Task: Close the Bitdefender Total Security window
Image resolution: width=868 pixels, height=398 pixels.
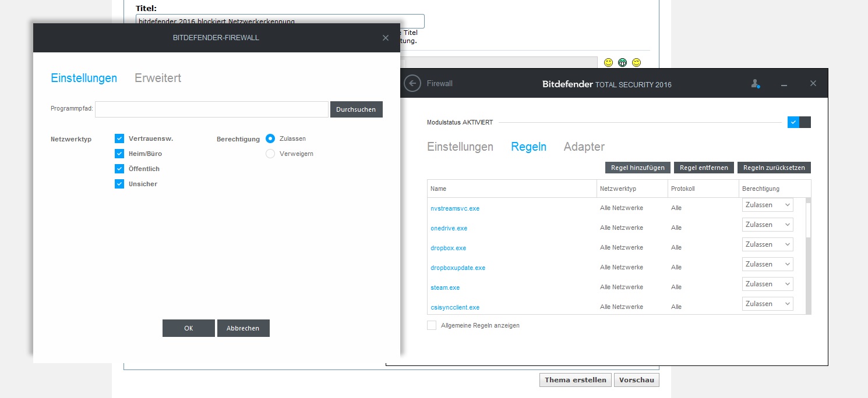Action: [x=813, y=83]
